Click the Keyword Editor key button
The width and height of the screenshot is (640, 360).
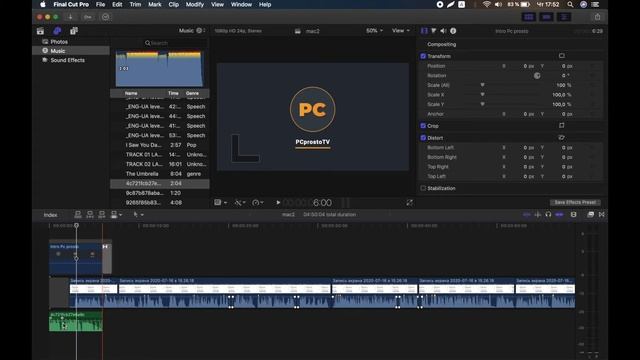coord(88,17)
